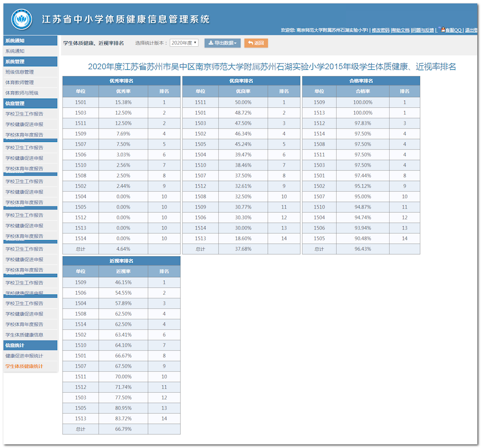Select the 97.44% cell for class 1501

363,176
